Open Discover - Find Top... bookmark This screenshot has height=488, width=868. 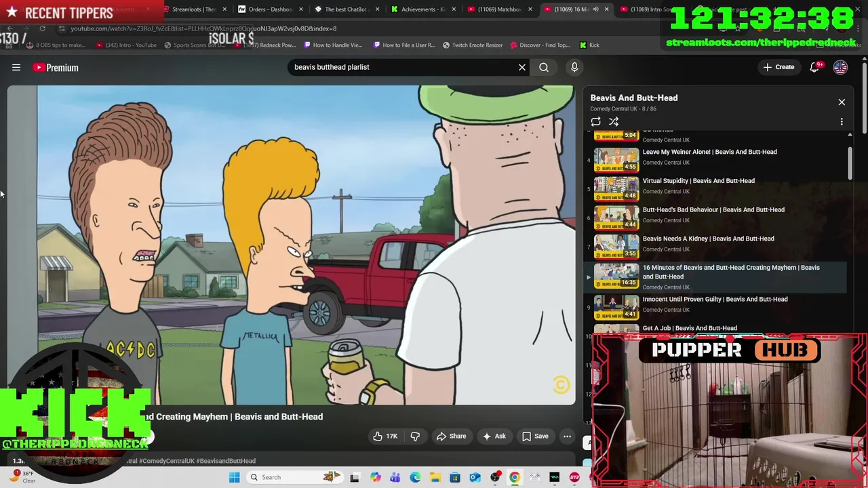click(539, 45)
